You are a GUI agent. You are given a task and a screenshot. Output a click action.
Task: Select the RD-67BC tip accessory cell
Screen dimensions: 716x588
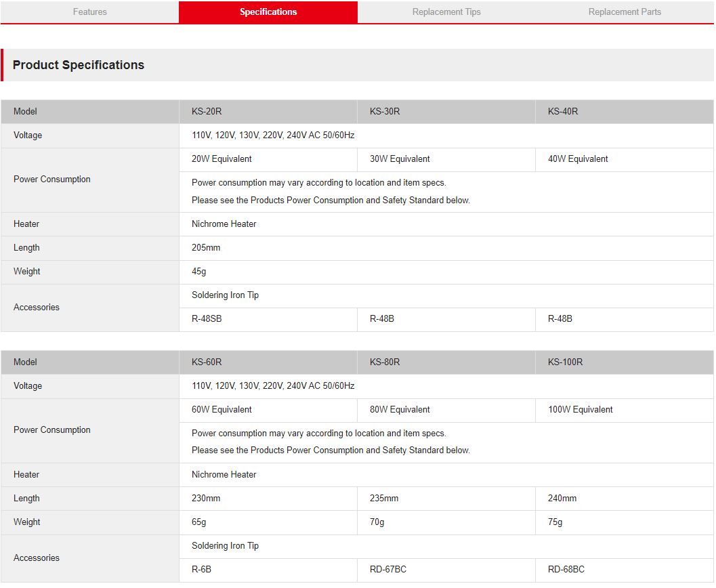pyautogui.click(x=388, y=570)
